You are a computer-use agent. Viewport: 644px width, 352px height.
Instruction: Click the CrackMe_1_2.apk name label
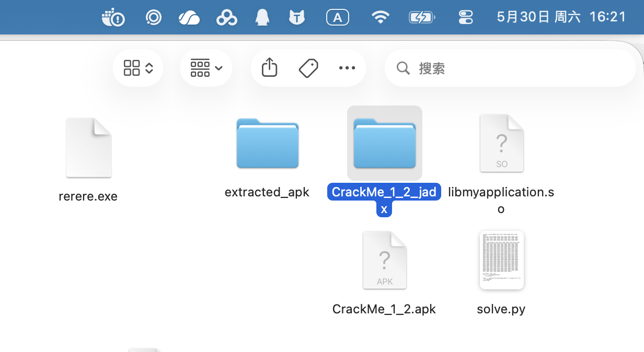[384, 309]
